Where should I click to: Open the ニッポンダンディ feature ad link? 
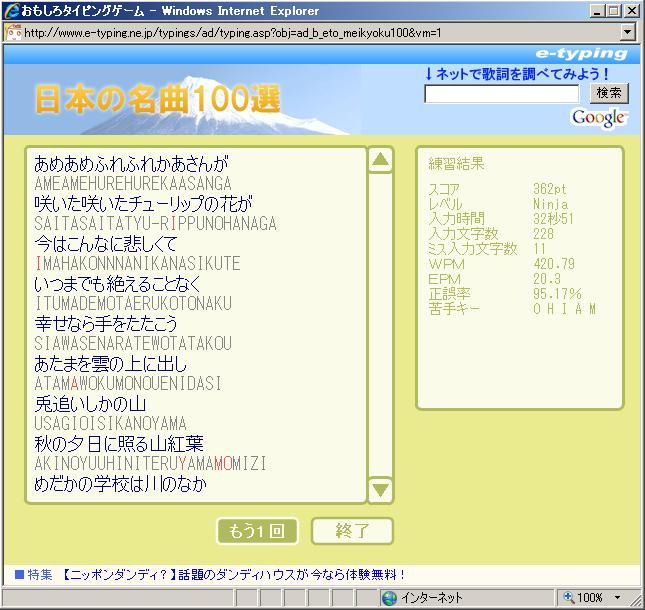coord(234,574)
